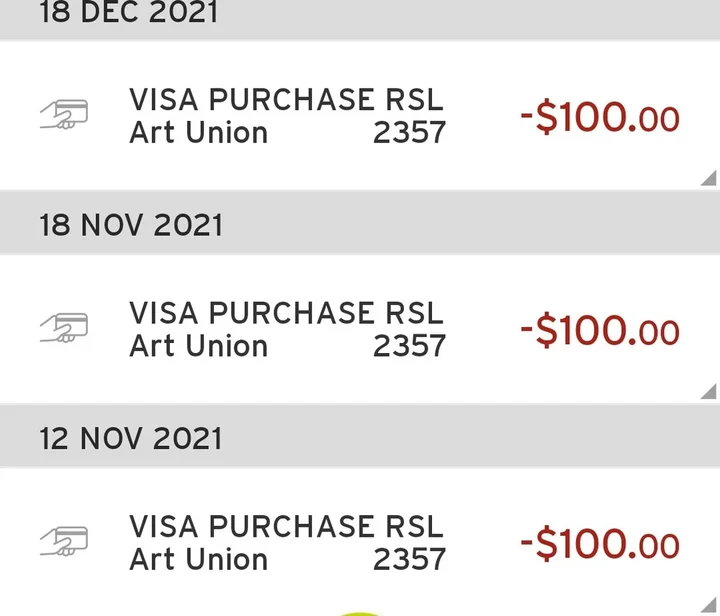Click reference 2357 in the 12 Nov transaction
The height and width of the screenshot is (616, 720).
pyautogui.click(x=409, y=559)
